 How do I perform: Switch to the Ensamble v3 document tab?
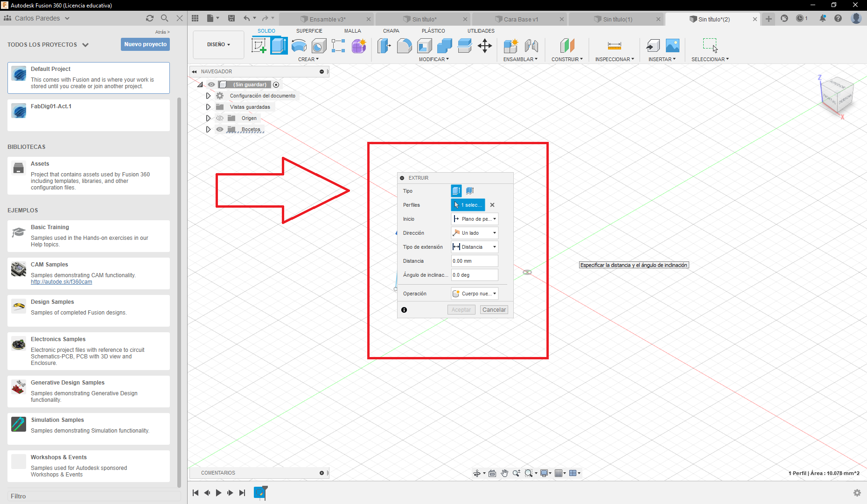pyautogui.click(x=327, y=19)
